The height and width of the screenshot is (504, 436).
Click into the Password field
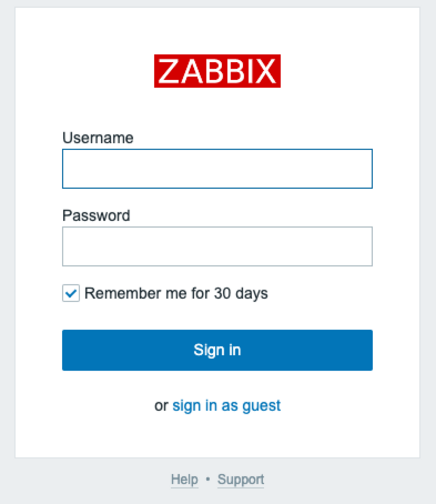217,246
